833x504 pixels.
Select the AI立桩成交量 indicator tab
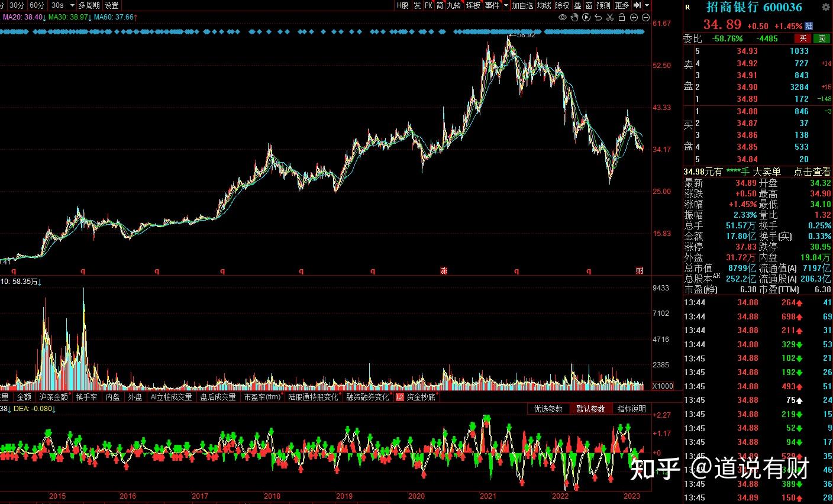pos(171,397)
